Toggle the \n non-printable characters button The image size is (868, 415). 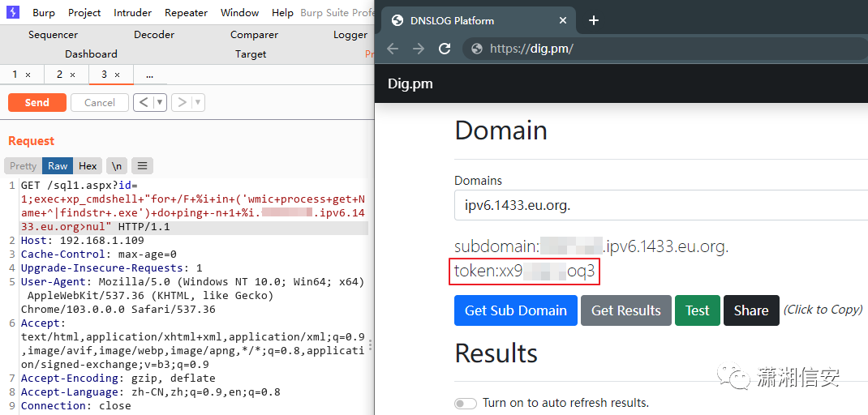pyautogui.click(x=117, y=166)
